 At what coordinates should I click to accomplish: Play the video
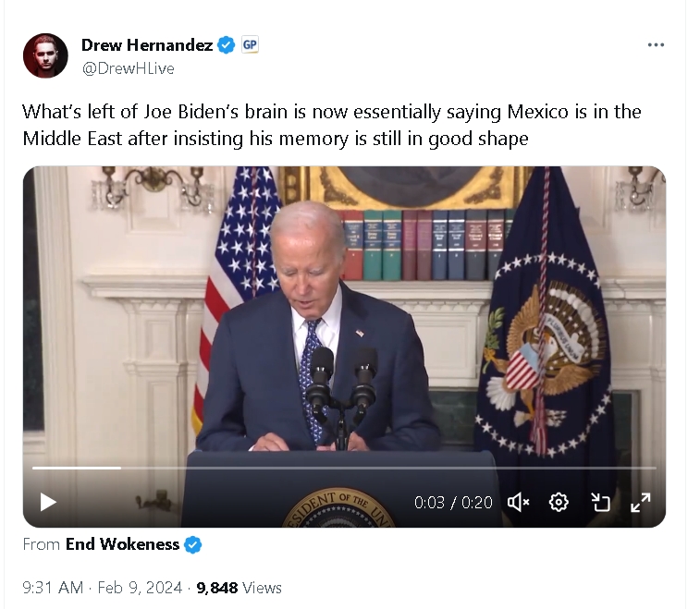pyautogui.click(x=48, y=503)
